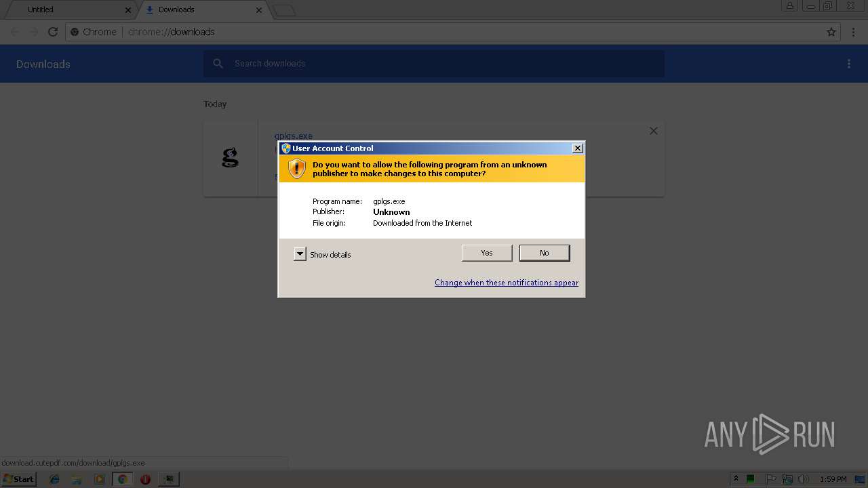The height and width of the screenshot is (488, 868).
Task: Reload the downloads page
Action: pyautogui.click(x=53, y=32)
